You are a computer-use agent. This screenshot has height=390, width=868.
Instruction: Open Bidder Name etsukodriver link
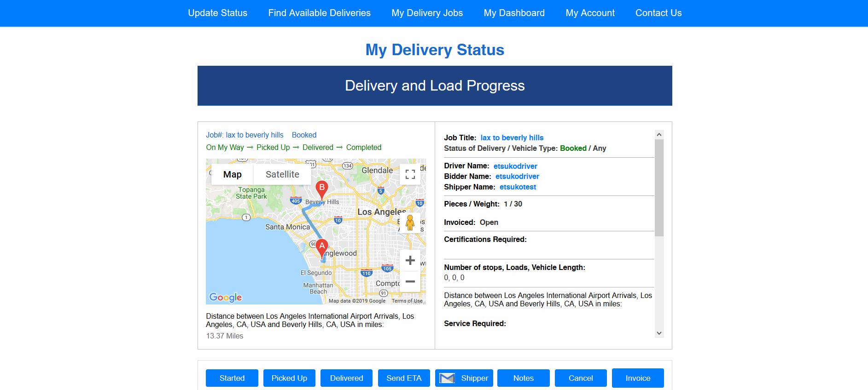(517, 176)
